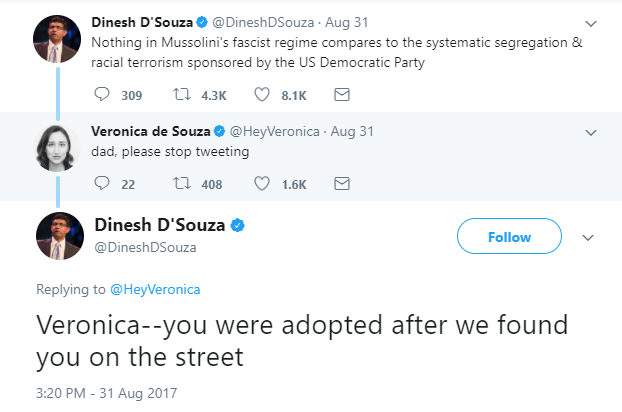Screen dimensions: 622x412
Task: Expand Veronica's tweet options chevron
Action: (x=590, y=130)
